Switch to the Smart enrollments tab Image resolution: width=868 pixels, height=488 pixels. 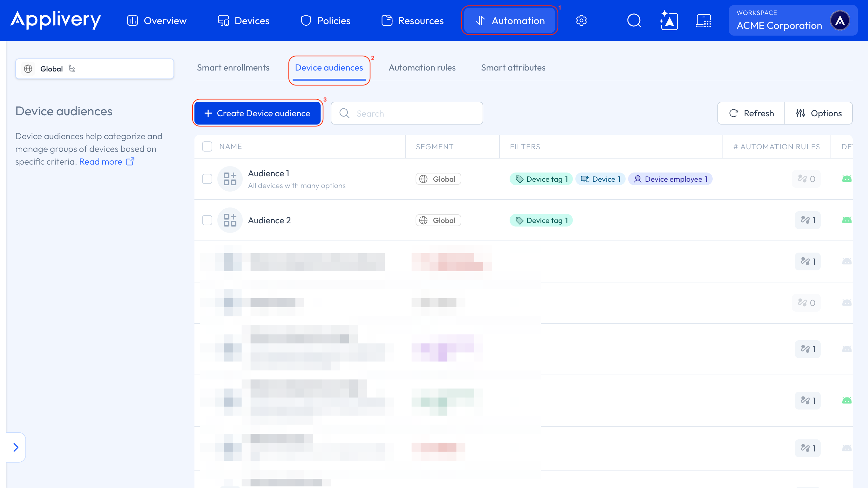(233, 68)
